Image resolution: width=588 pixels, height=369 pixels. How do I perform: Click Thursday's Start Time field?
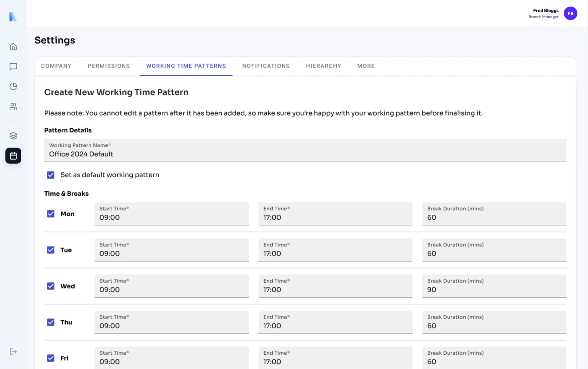(172, 322)
